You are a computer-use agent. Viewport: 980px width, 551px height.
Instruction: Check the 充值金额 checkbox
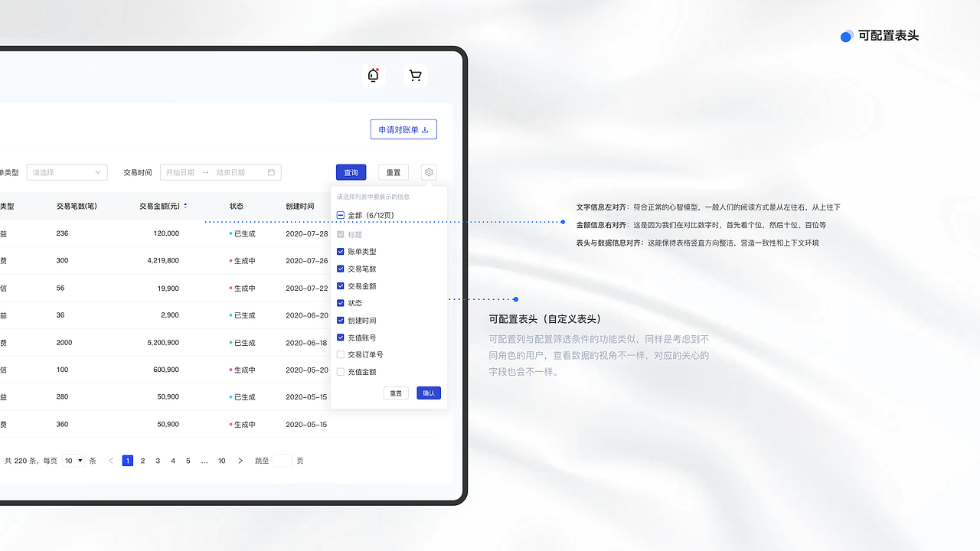(341, 371)
